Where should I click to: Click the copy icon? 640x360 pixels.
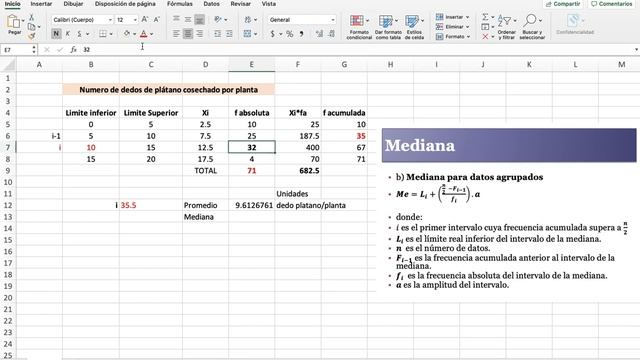click(x=31, y=27)
